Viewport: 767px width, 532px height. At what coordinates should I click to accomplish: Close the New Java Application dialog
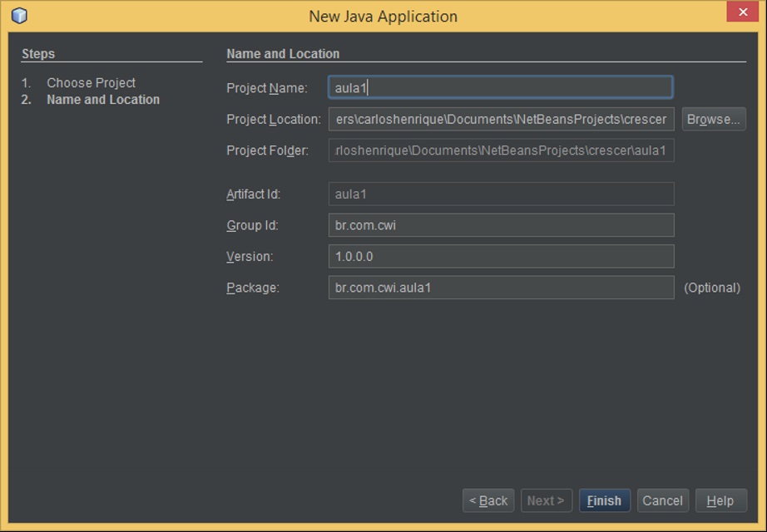(743, 12)
